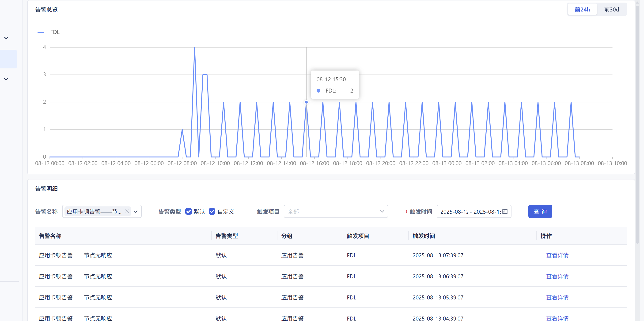644x321 pixels.
Task: View details for the 06:39:07 alarm
Action: (x=557, y=276)
